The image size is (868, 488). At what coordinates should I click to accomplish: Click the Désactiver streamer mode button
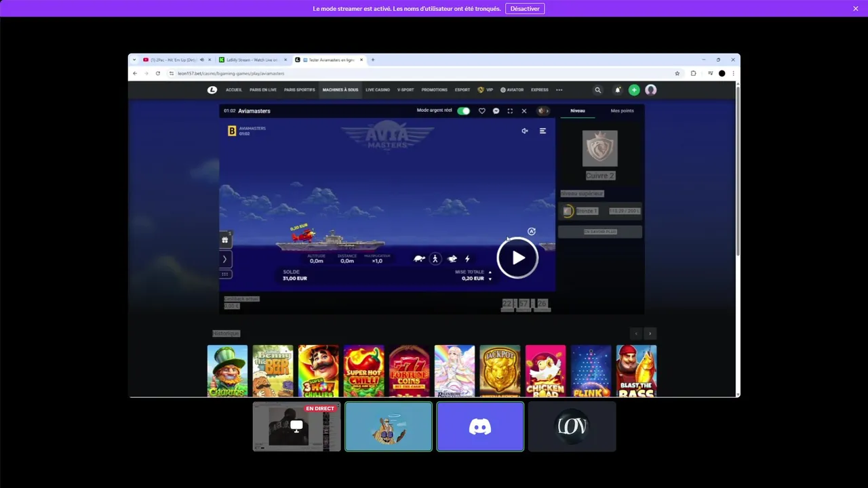tap(525, 9)
